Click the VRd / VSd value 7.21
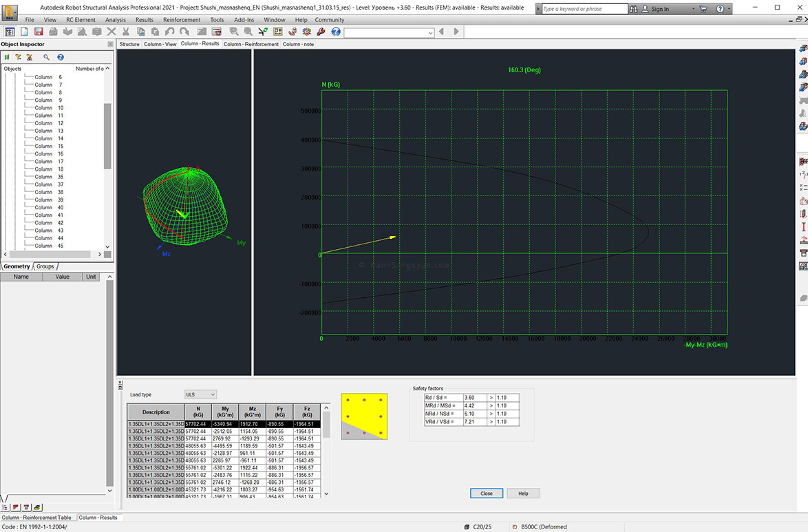The image size is (808, 532). click(475, 422)
